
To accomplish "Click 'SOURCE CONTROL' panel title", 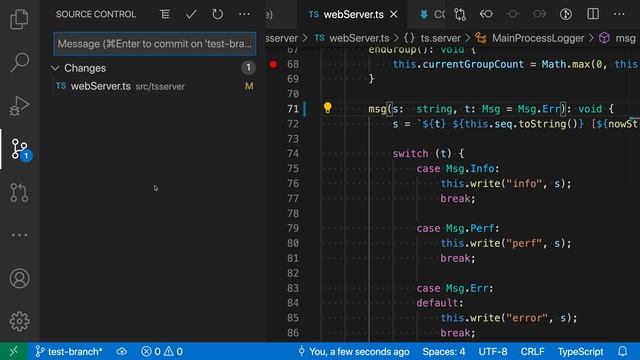I will (x=96, y=14).
